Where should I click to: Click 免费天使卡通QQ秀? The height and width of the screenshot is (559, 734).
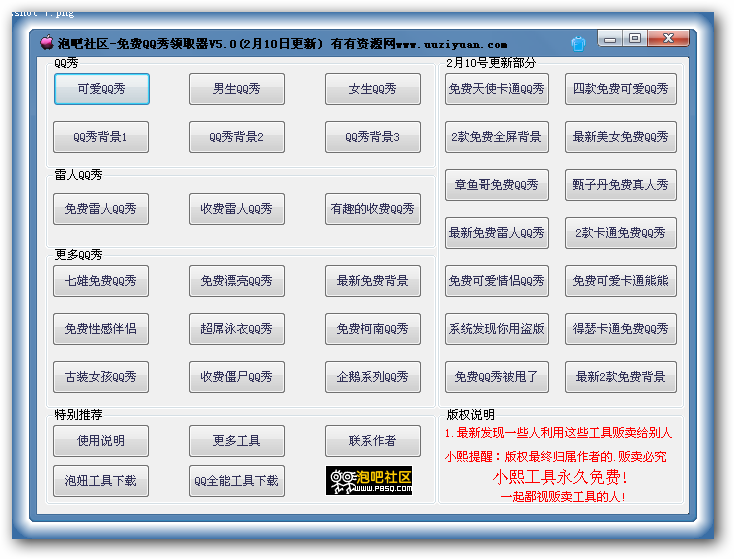497,89
